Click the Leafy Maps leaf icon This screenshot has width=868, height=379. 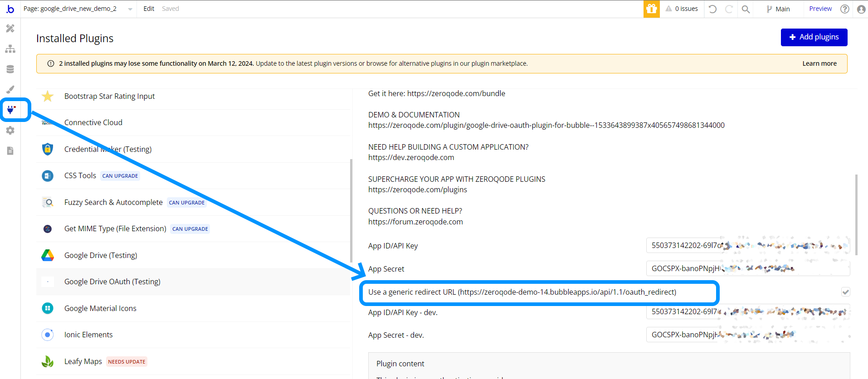[48, 361]
